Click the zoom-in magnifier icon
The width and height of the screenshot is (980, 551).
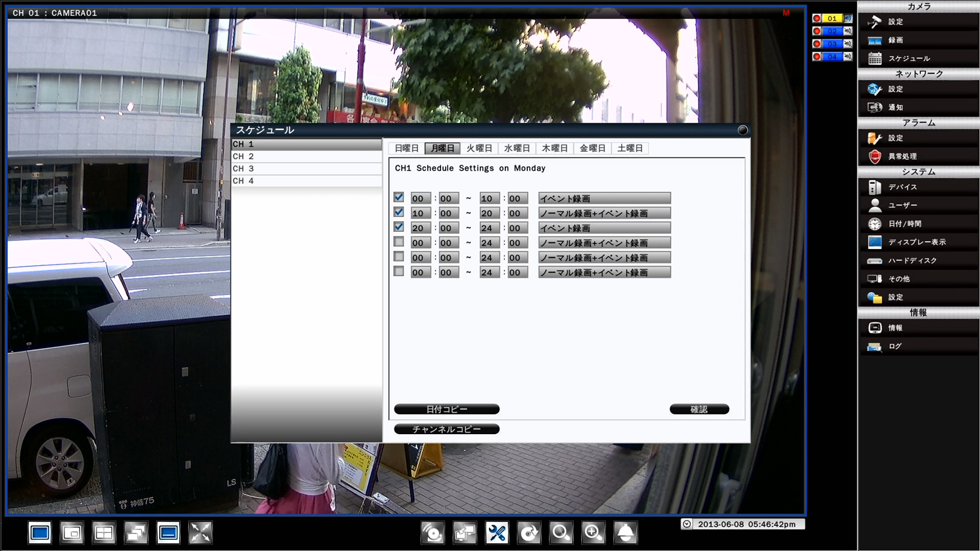click(593, 533)
